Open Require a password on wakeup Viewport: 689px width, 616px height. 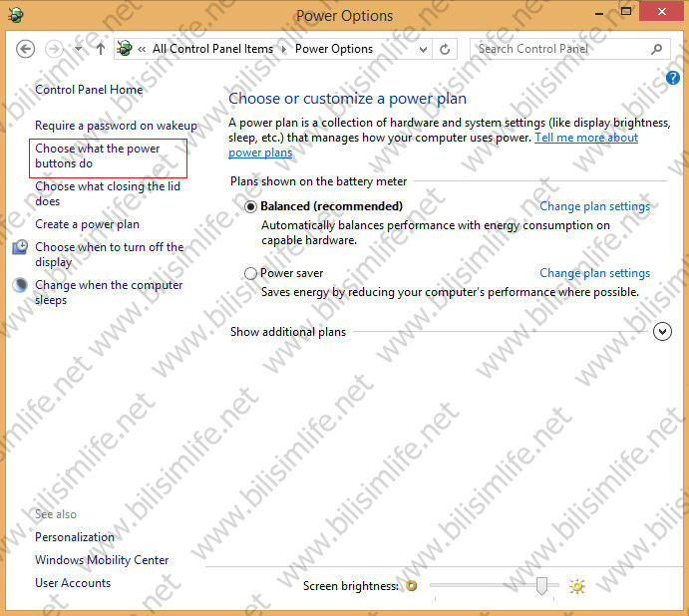(x=116, y=126)
